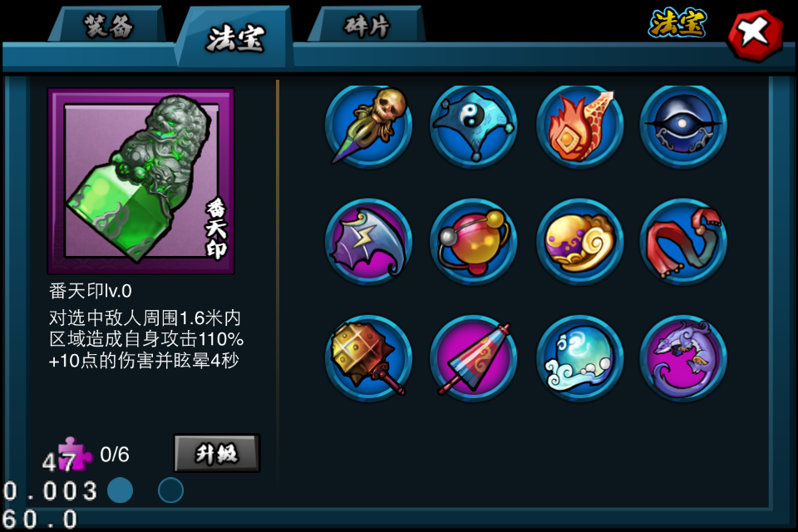The height and width of the screenshot is (532, 798).
Task: Select the golden purple conch shell treasure
Action: [x=579, y=241]
